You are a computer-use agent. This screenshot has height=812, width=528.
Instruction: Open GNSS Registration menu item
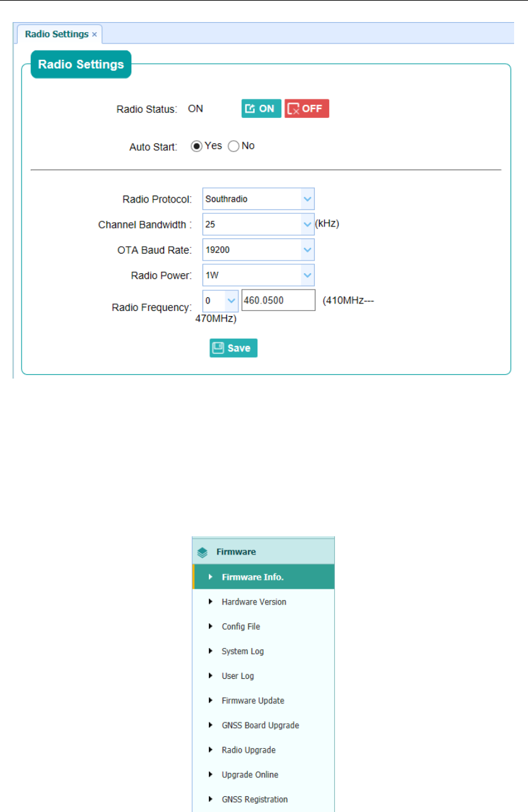pos(263,799)
